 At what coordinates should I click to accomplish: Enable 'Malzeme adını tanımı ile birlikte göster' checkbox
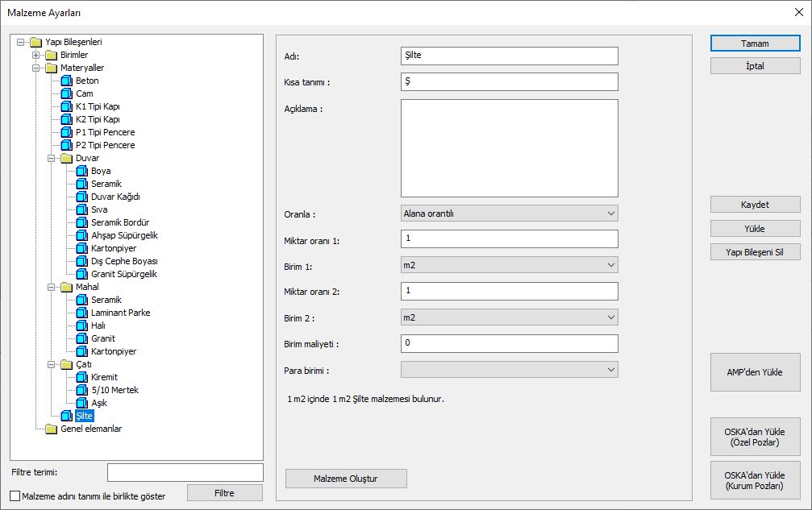15,496
